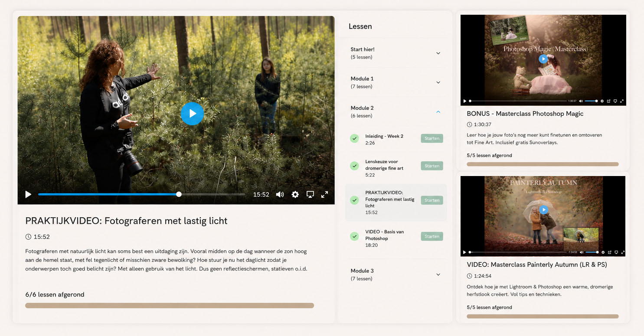This screenshot has height=336, width=644.
Task: Collapse the Module 2 chevron
Action: (x=438, y=112)
